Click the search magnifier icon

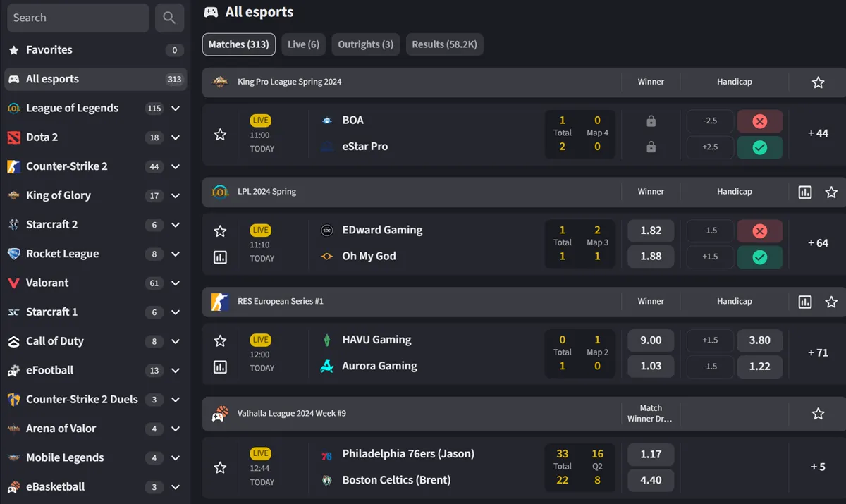(x=169, y=18)
